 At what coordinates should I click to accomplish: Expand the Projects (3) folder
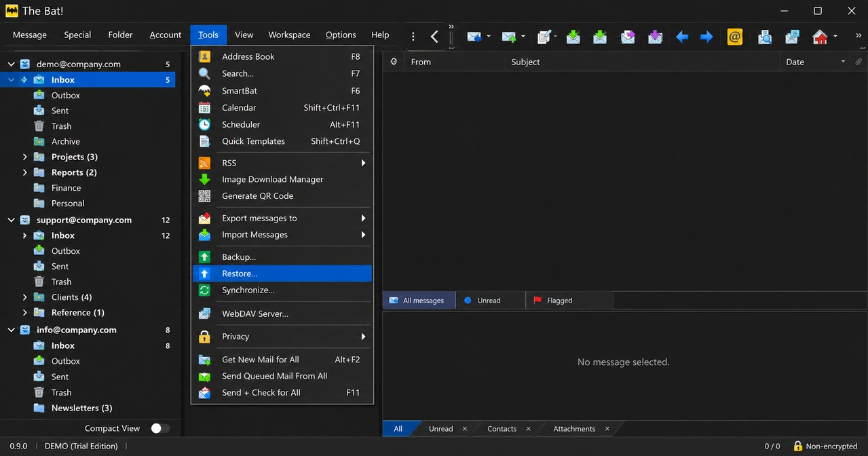tap(25, 157)
